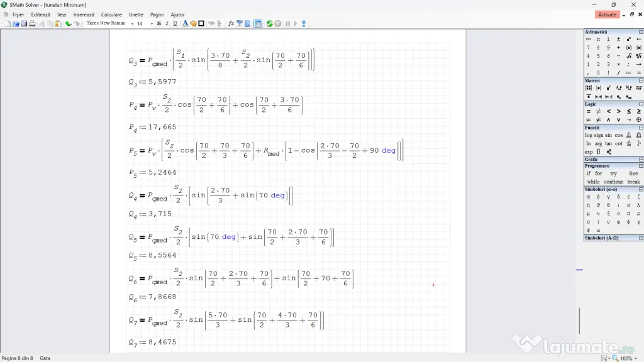Save the worksheet with the floppy icon
The image size is (644, 362).
[x=24, y=24]
